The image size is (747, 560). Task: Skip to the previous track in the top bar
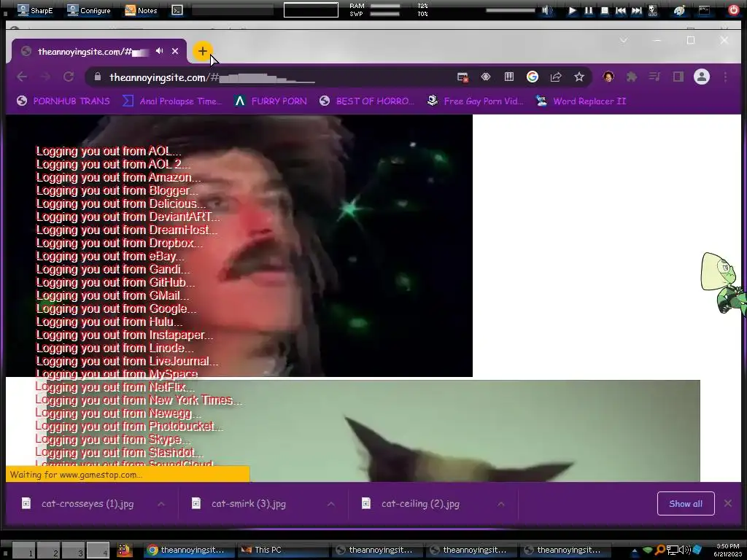pyautogui.click(x=621, y=10)
